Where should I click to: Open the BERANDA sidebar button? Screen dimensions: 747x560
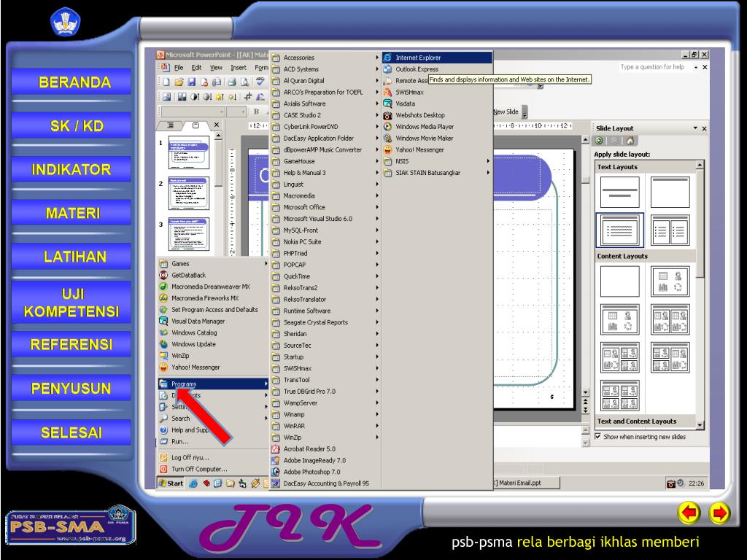point(71,82)
